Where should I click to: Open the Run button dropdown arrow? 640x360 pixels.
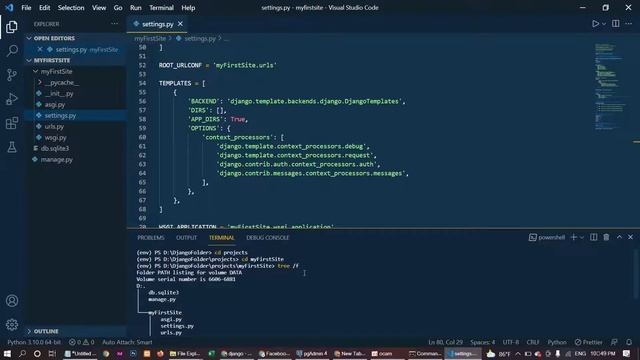coord(604,24)
